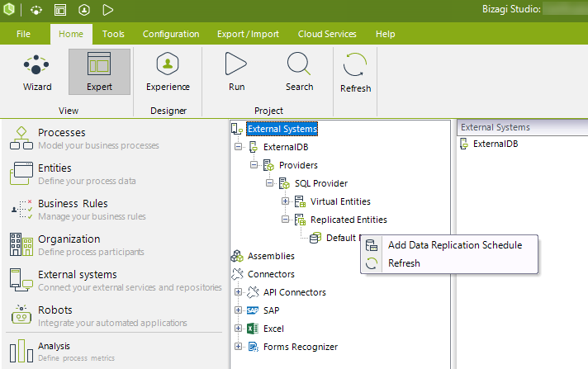The width and height of the screenshot is (588, 369).
Task: Select ExternalDB in the tree
Action: pyautogui.click(x=286, y=147)
